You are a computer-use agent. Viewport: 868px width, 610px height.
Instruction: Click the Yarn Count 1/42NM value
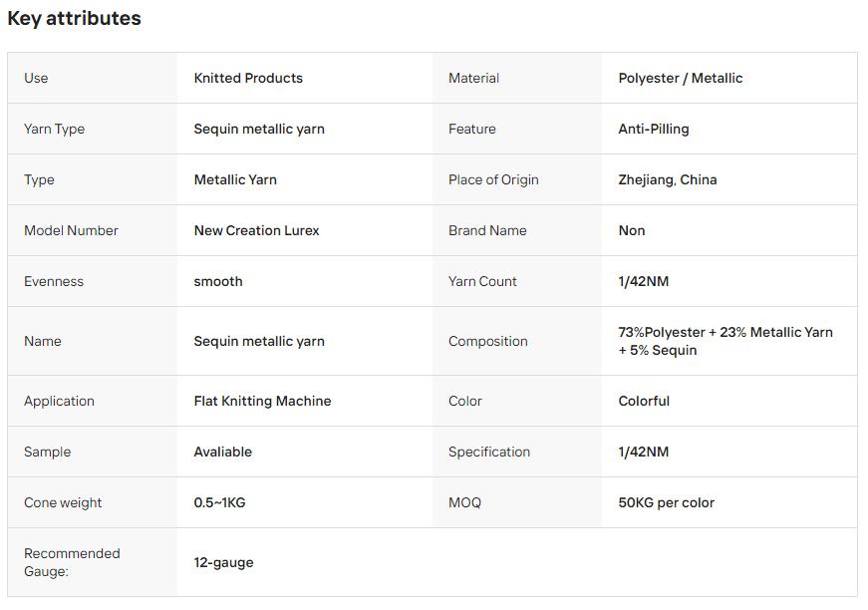tap(643, 282)
